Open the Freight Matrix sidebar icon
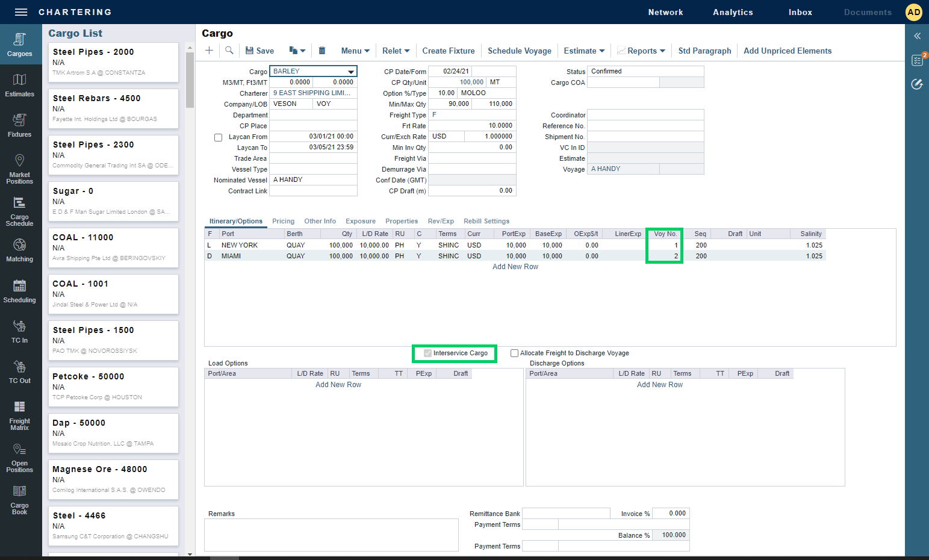This screenshot has height=560, width=929. pyautogui.click(x=19, y=415)
